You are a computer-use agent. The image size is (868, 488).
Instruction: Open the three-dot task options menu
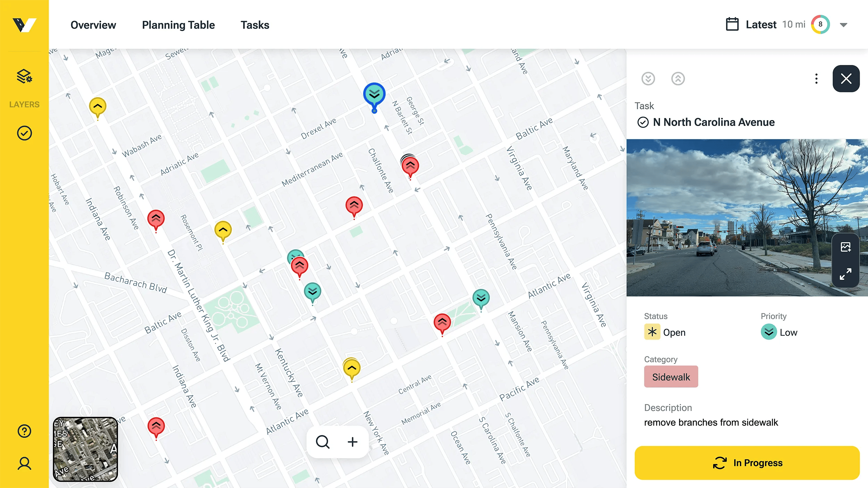[816, 79]
